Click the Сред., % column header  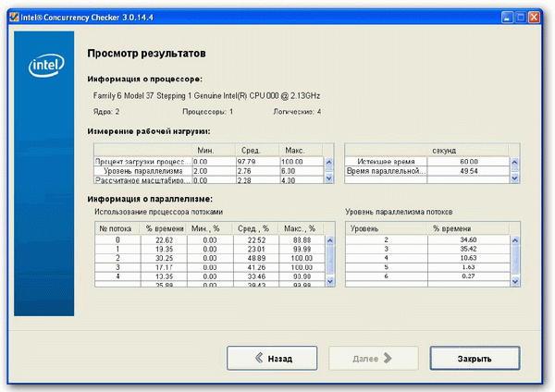pyautogui.click(x=255, y=228)
